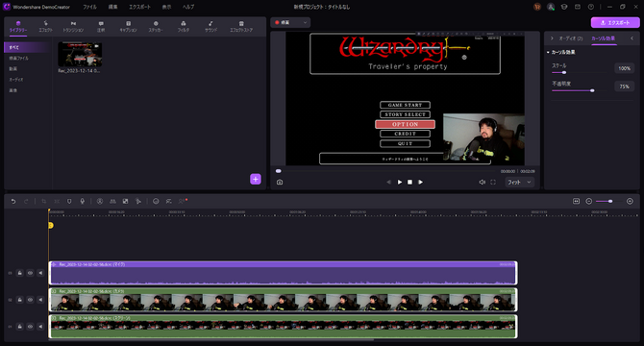Image resolution: width=644 pixels, height=346 pixels.
Task: Click the marker shield icon in the timeline toolbar
Action: [69, 201]
